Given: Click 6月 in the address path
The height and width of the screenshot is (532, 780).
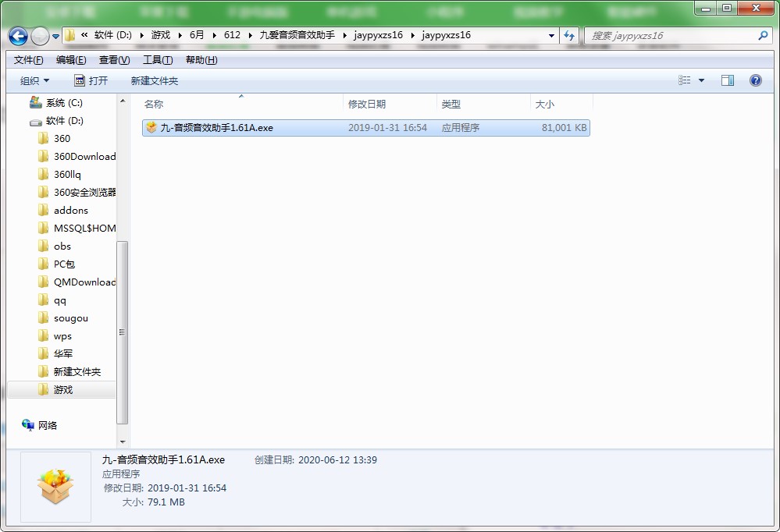Looking at the screenshot, I should point(197,35).
